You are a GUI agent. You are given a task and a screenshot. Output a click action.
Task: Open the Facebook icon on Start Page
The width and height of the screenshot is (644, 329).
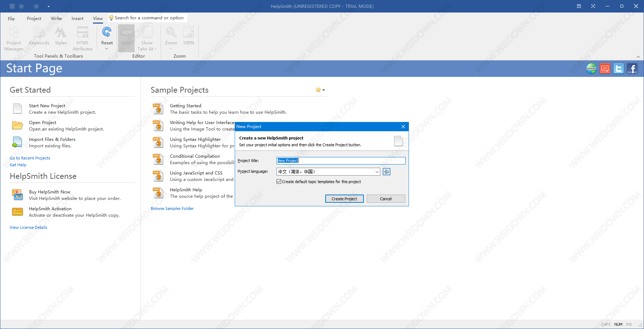coord(632,68)
